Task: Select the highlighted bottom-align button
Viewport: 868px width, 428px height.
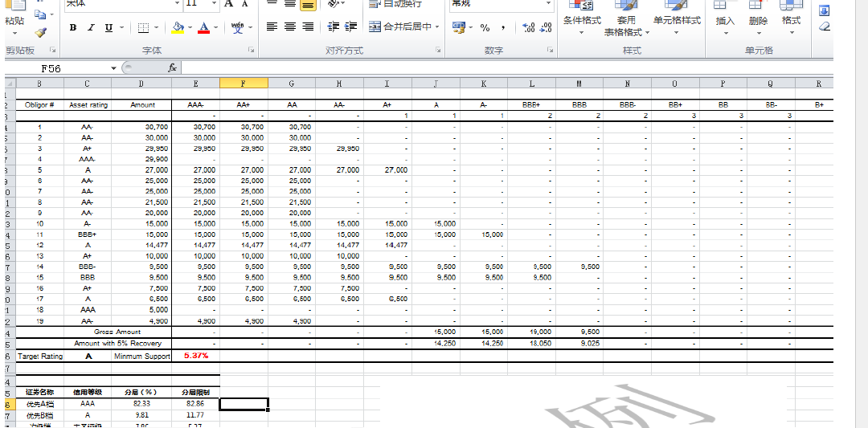Action: click(309, 5)
